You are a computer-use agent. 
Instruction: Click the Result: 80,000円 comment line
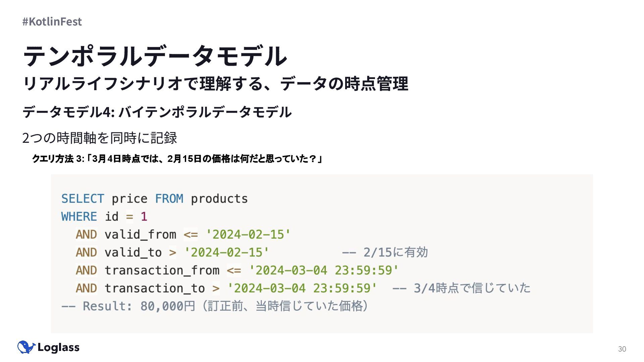pos(215,306)
